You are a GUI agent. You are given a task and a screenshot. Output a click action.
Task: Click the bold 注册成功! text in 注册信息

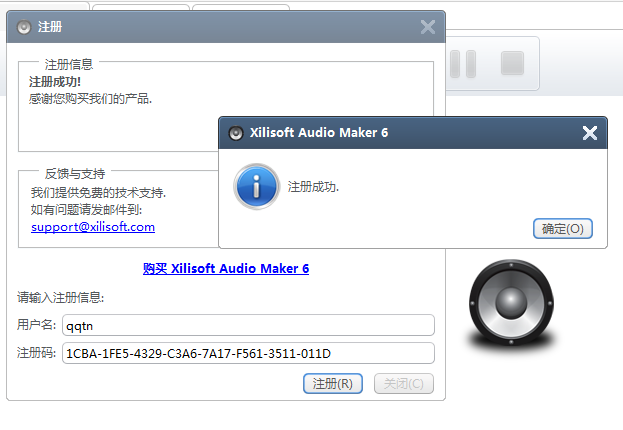coord(55,82)
